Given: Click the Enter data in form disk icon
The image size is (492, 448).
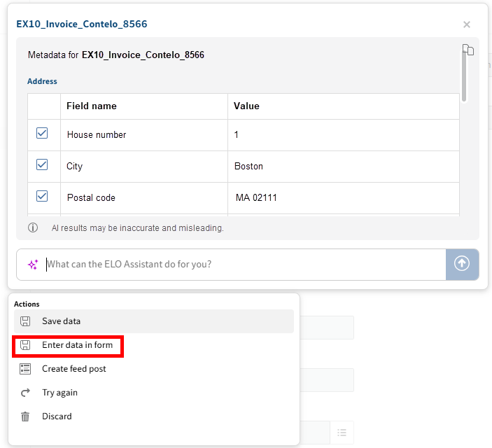Looking at the screenshot, I should pos(25,345).
